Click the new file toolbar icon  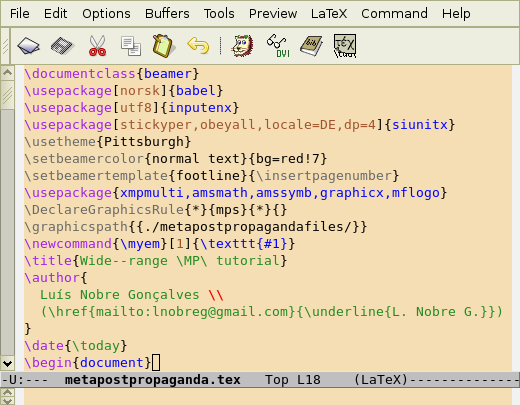pos(28,46)
